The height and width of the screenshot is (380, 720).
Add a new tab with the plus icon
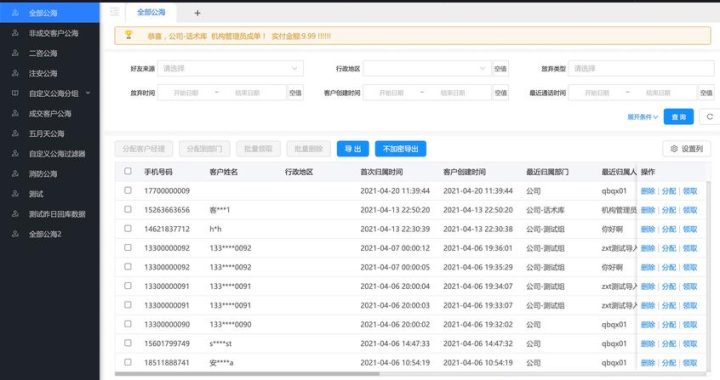(x=197, y=13)
